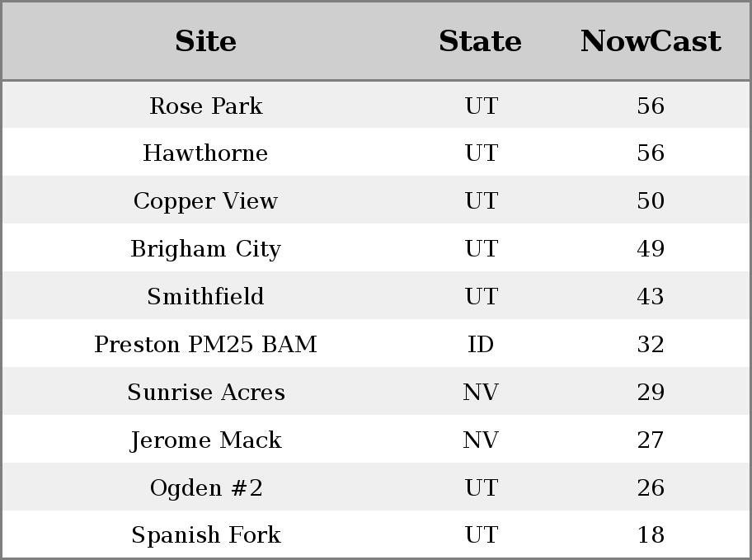752x560 pixels.
Task: Click the NV state cell for Jerome Mack
Action: pos(481,440)
